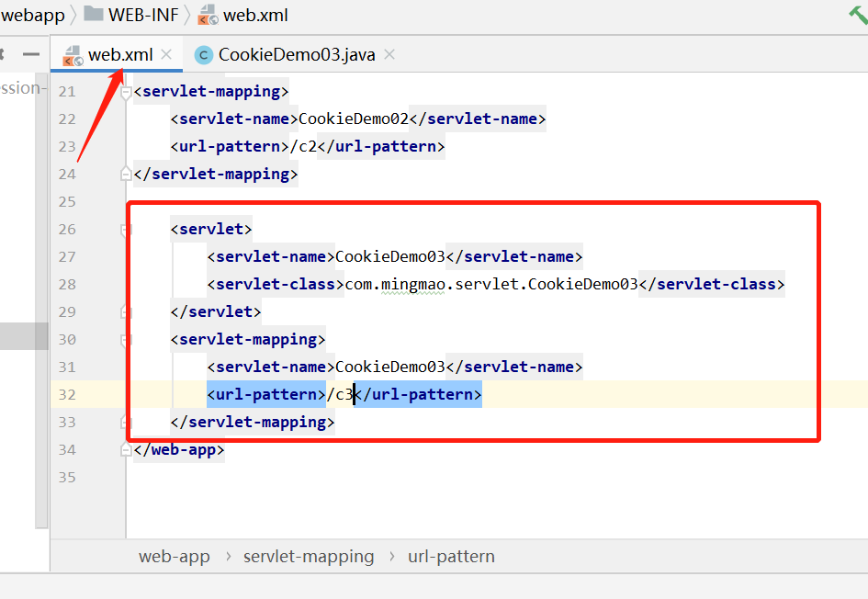Toggle fold marker at line 29
This screenshot has height=599, width=868.
pos(125,311)
